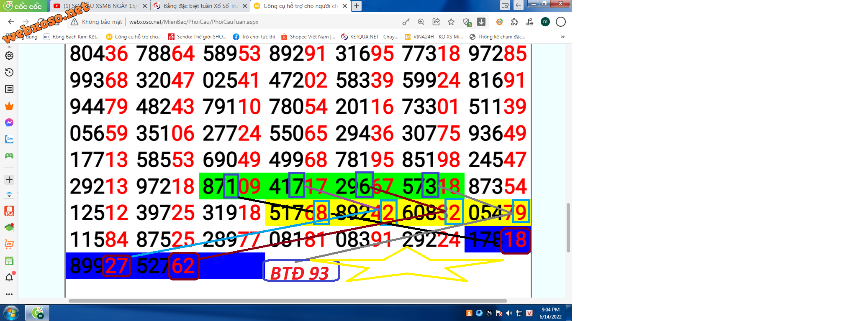Click the orange crown icon in sidebar
The image size is (868, 321).
9,106
